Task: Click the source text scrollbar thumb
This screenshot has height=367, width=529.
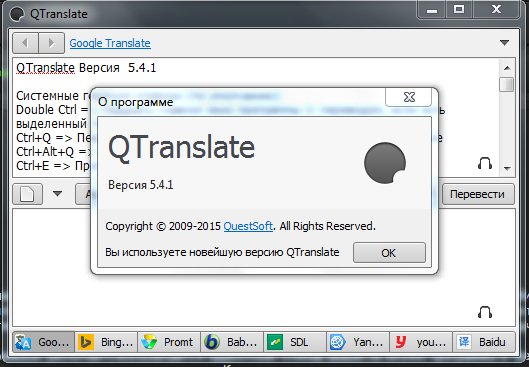Action: point(507,84)
